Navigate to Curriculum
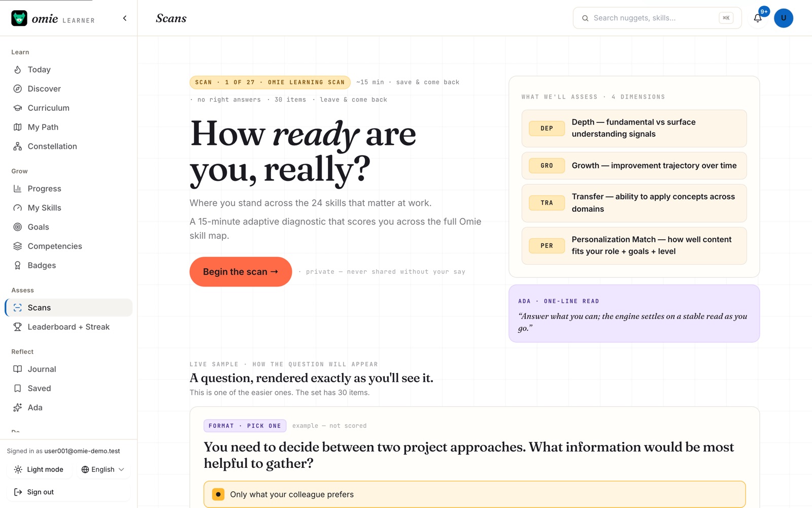812x508 pixels. (x=69, y=108)
